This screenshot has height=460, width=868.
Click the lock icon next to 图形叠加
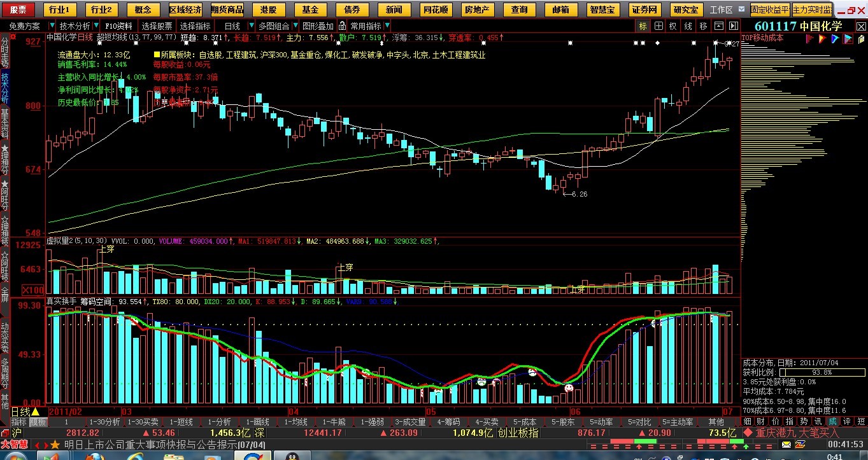343,26
